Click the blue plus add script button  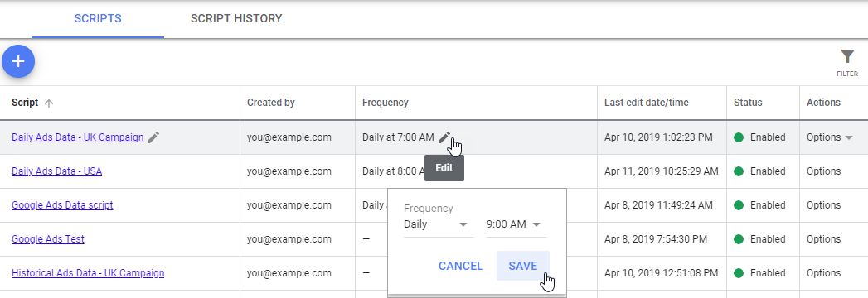(x=18, y=61)
